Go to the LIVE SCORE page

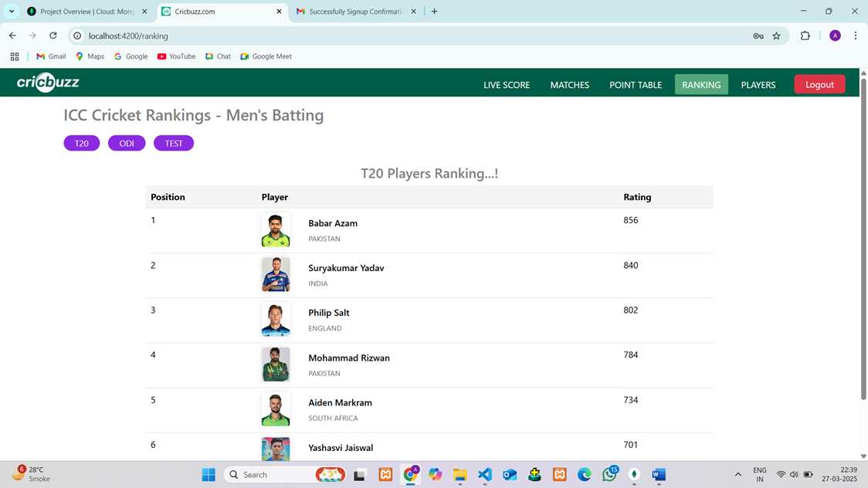click(x=507, y=85)
